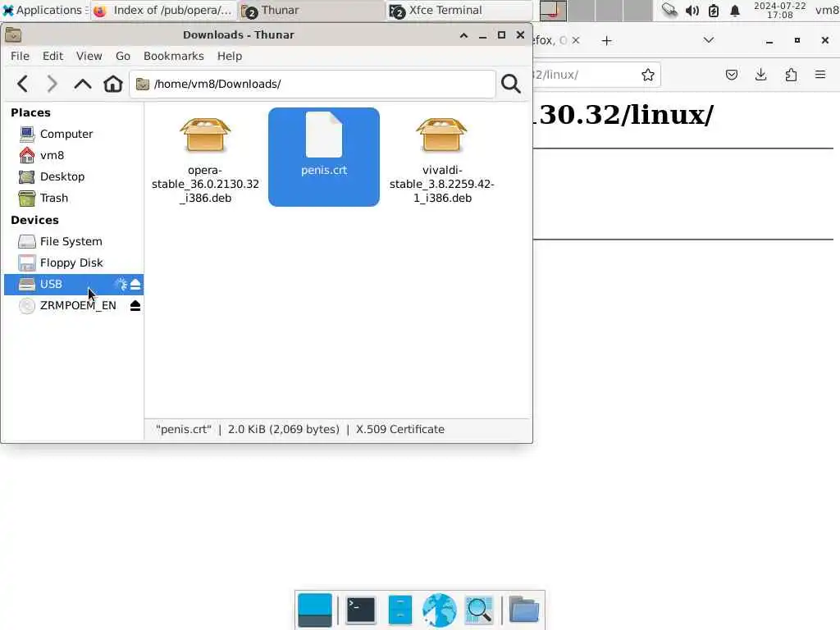840x630 pixels.
Task: Open Thunar Help menu
Action: tap(230, 57)
